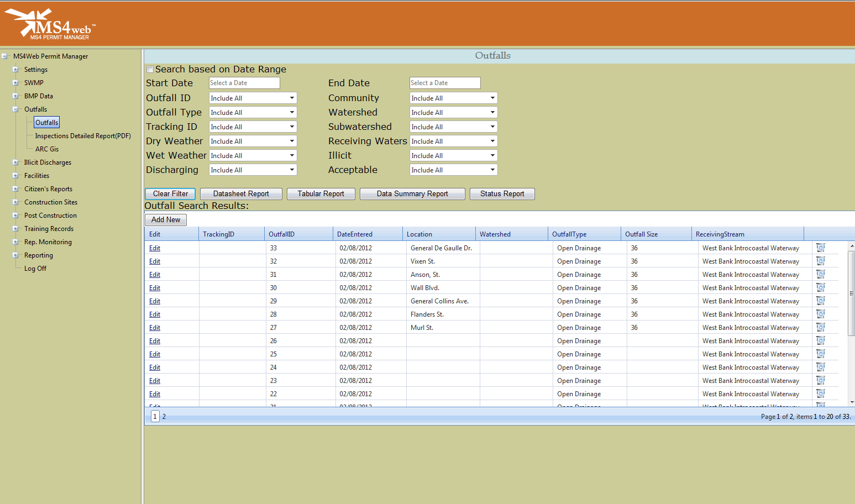This screenshot has height=504, width=855.
Task: Click the Clear Filter button
Action: 170,194
